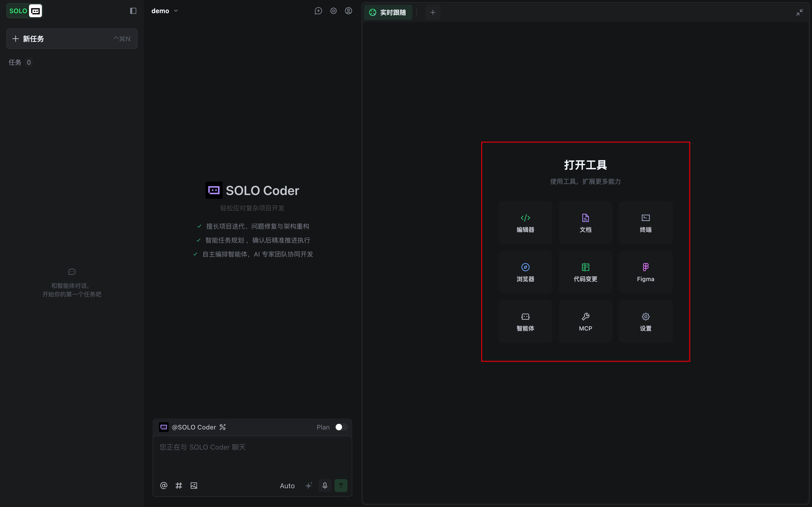Open the Figma tool tile
This screenshot has width=812, height=507.
pos(645,272)
